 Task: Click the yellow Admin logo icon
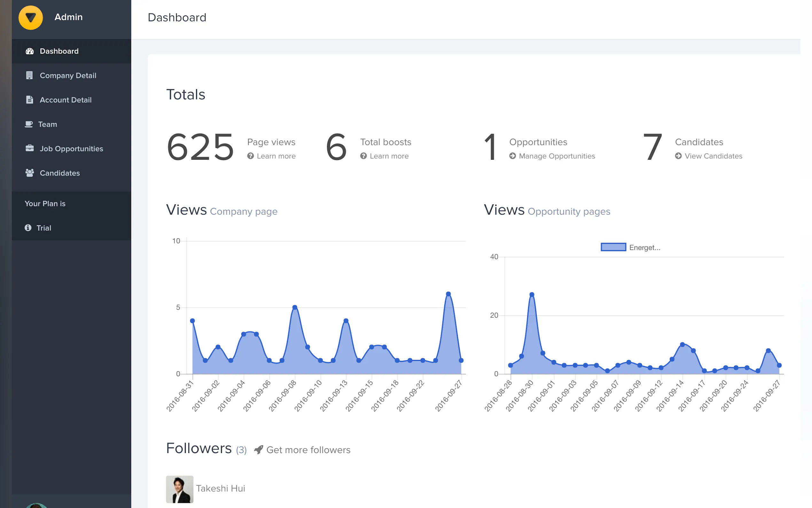click(x=31, y=18)
